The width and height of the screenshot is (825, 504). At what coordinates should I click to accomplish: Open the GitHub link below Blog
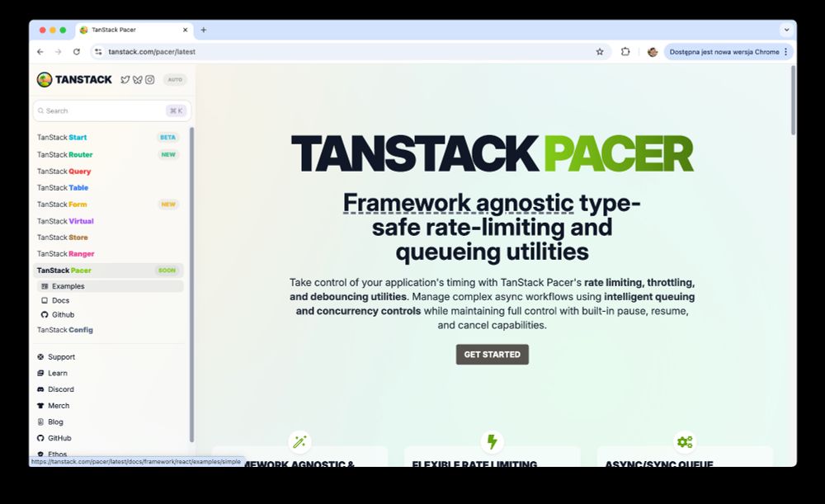coord(54,438)
